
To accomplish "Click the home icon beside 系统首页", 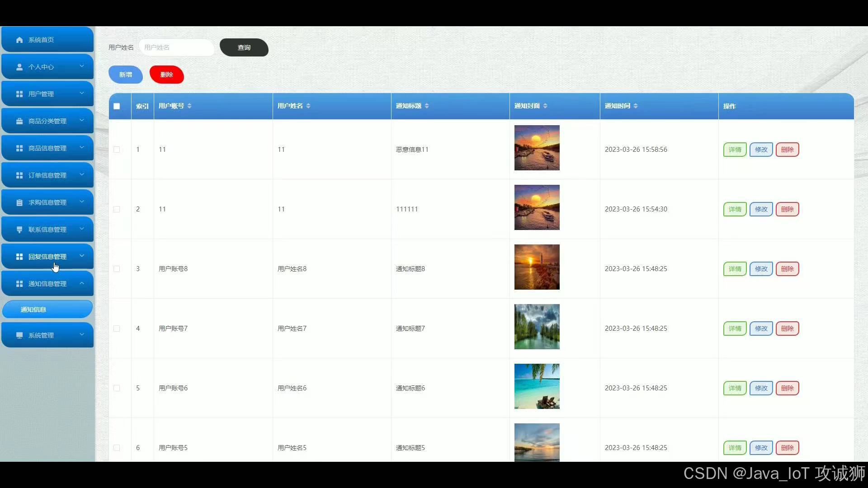I will click(19, 40).
